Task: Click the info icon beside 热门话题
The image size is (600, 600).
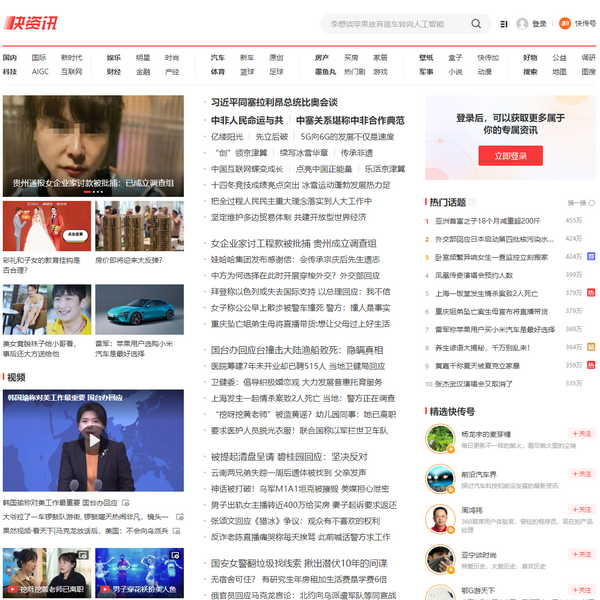Action: click(474, 202)
